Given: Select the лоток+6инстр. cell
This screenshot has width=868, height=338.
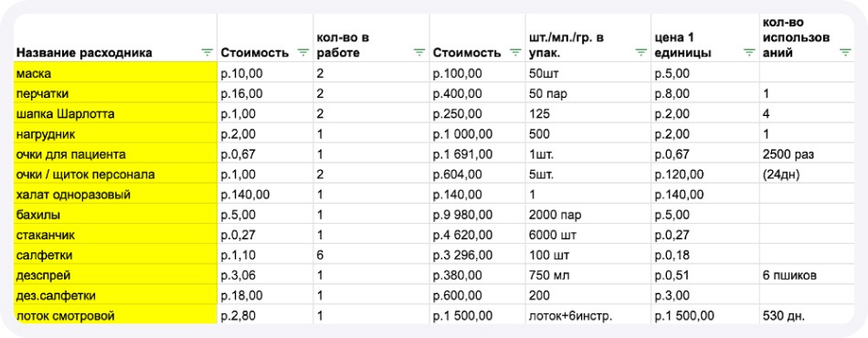Looking at the screenshot, I should pos(587,316).
